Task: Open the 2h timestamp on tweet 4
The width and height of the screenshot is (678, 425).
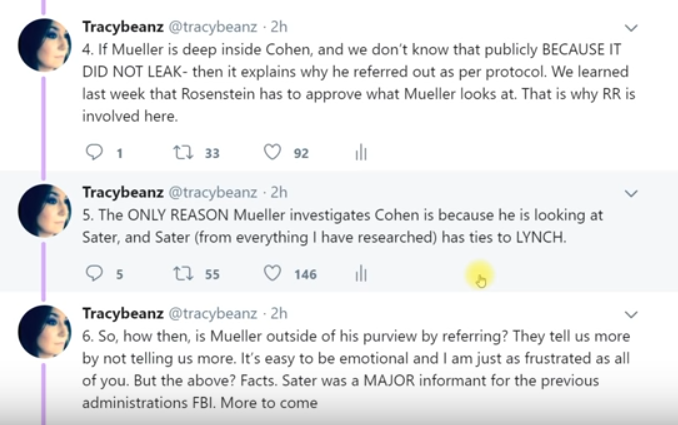Action: click(279, 27)
